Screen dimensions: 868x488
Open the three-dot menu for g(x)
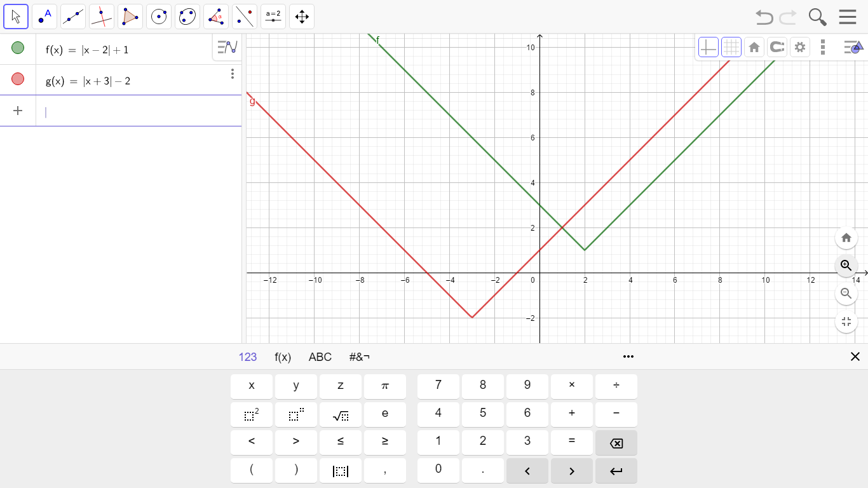(x=233, y=74)
